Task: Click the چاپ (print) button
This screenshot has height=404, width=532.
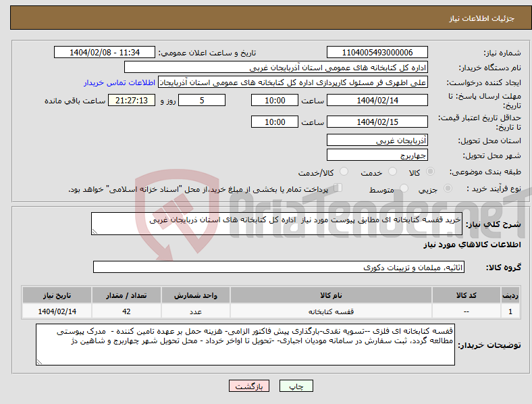Action: (x=296, y=386)
